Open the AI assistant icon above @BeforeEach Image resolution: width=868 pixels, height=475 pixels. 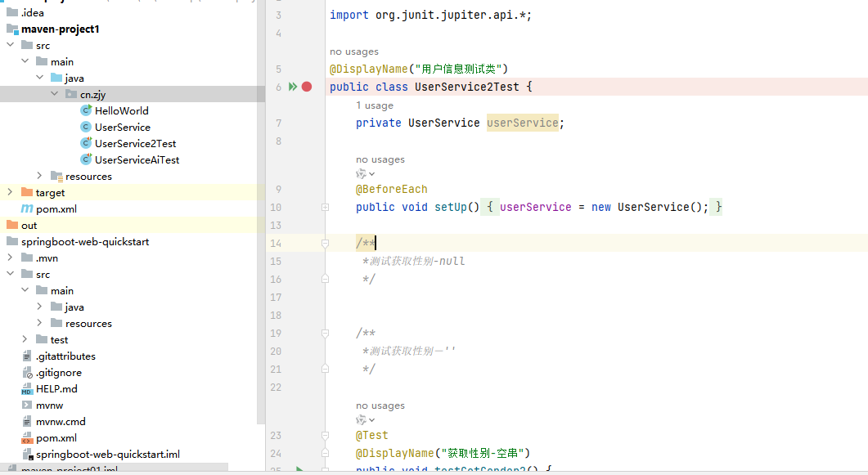click(x=365, y=173)
